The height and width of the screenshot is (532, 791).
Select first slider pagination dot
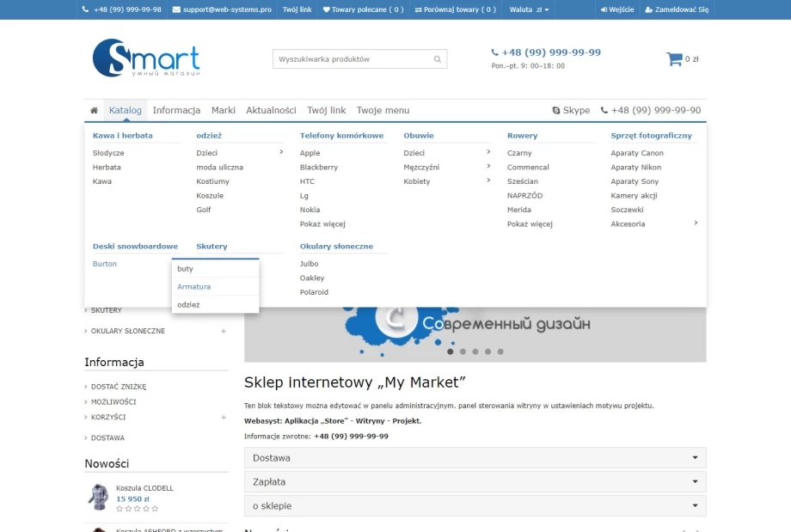coord(450,352)
